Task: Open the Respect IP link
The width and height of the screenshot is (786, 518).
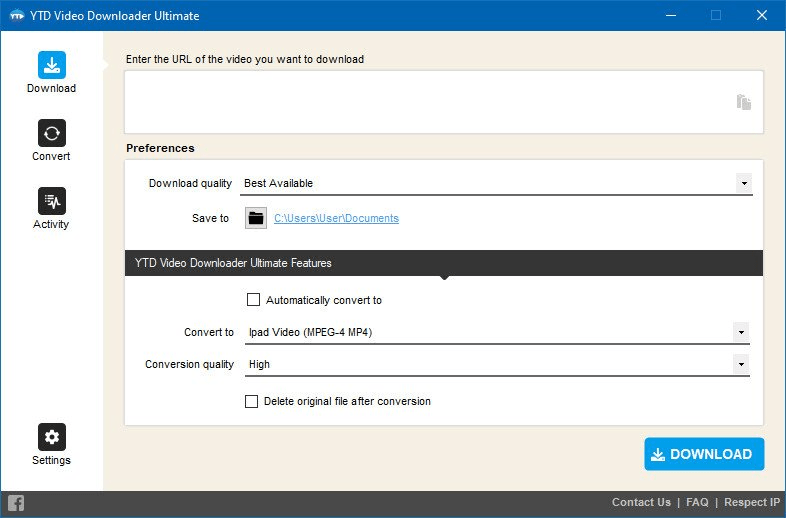Action: click(752, 502)
